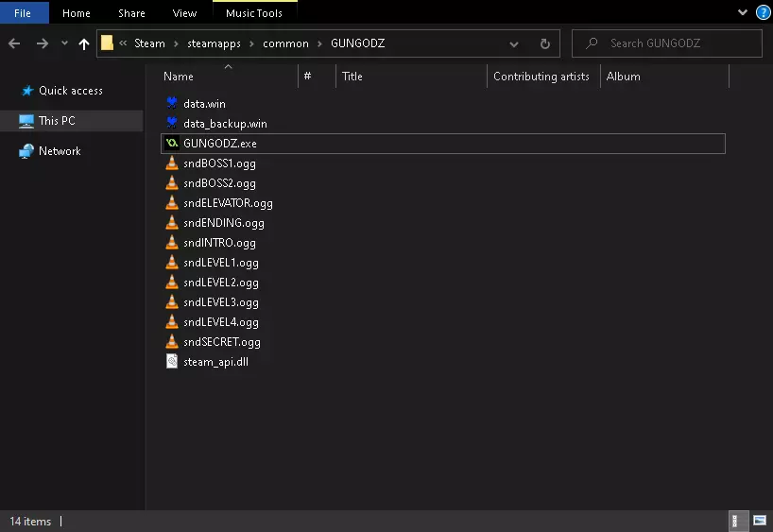This screenshot has width=773, height=532.
Task: Switch to the Share ribbon tab
Action: coord(131,13)
